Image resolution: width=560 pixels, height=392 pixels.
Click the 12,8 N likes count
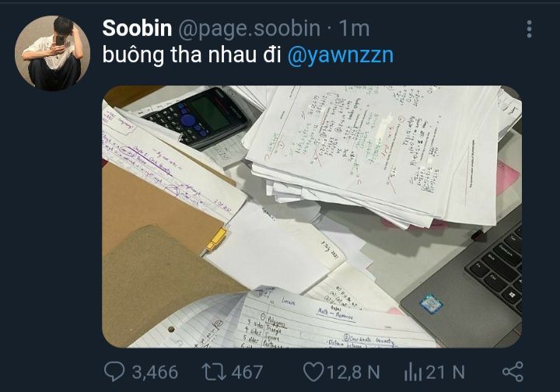pos(353,372)
